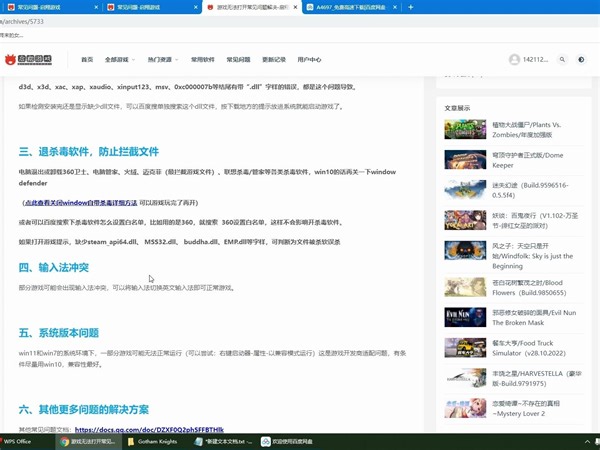Click heading 三、退杀毒软件，防止拦截文件

(89, 152)
